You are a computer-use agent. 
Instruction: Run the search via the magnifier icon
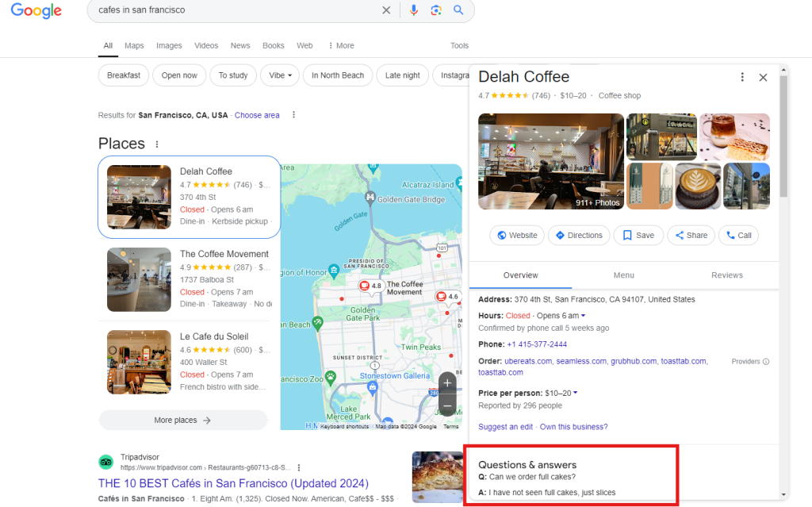pyautogui.click(x=459, y=10)
